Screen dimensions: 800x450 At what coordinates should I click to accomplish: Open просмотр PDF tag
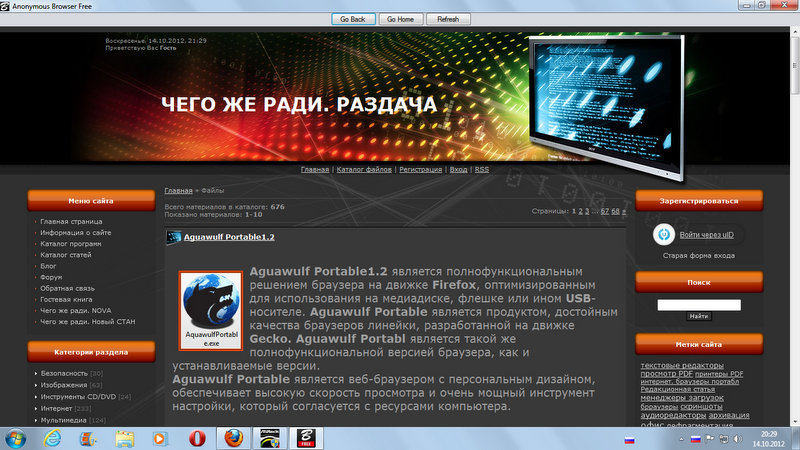666,374
